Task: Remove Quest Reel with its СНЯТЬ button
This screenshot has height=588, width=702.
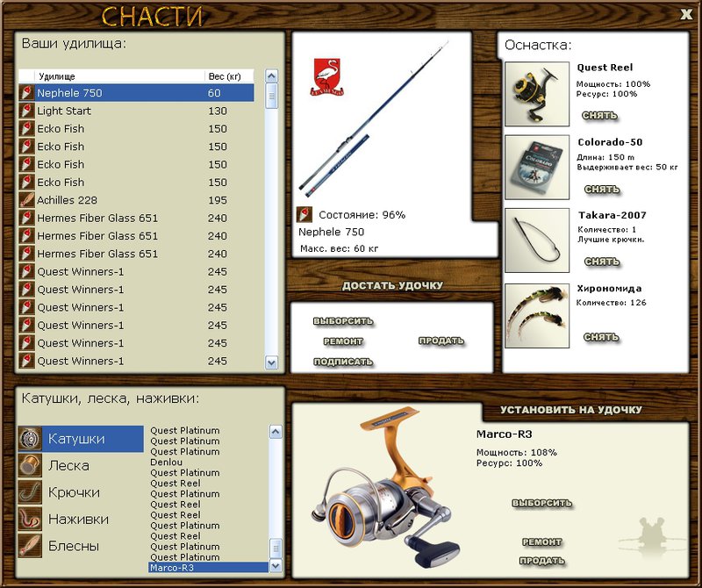Action: click(599, 116)
